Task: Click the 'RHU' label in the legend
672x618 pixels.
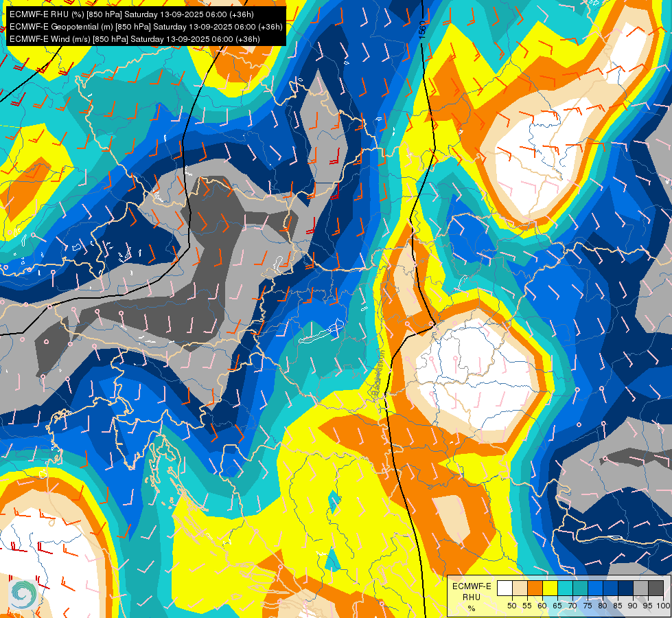Action: (x=472, y=597)
